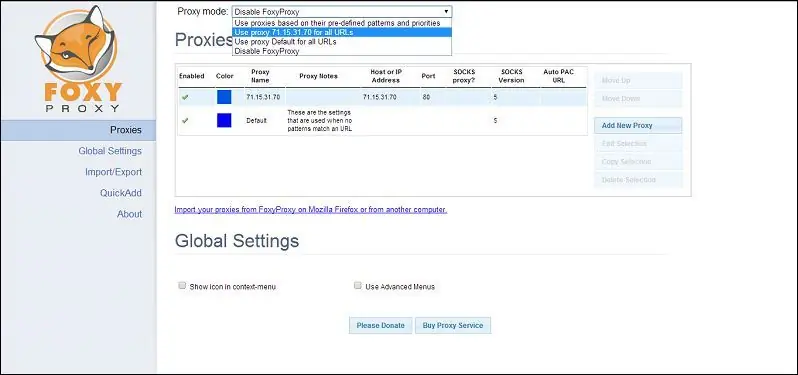The height and width of the screenshot is (375, 798).
Task: Click the Enabled column header
Action: 191,76
